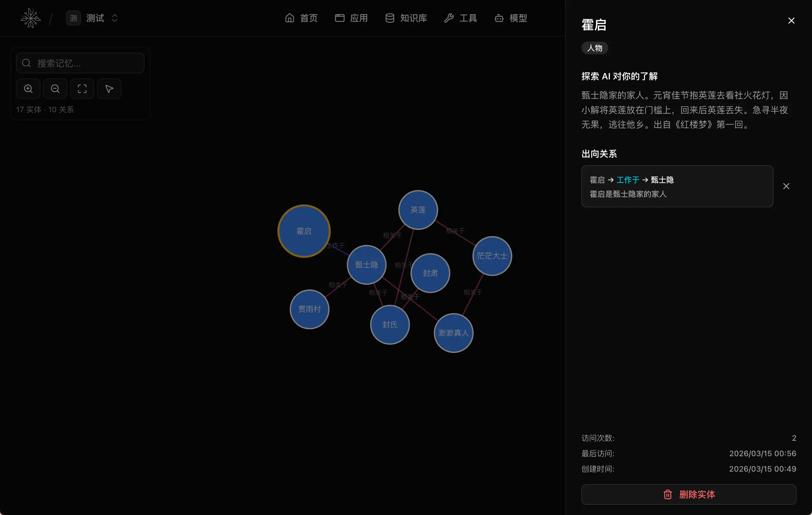Remove the 霍启 工作于 甄士隐 relation
This screenshot has width=812, height=515.
[786, 186]
